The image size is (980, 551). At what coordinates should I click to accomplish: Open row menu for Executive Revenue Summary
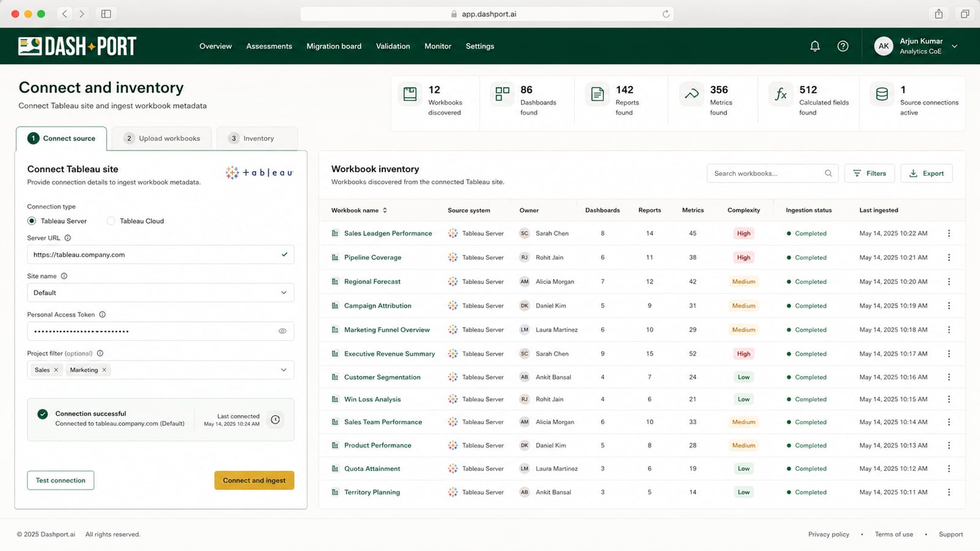pyautogui.click(x=949, y=354)
